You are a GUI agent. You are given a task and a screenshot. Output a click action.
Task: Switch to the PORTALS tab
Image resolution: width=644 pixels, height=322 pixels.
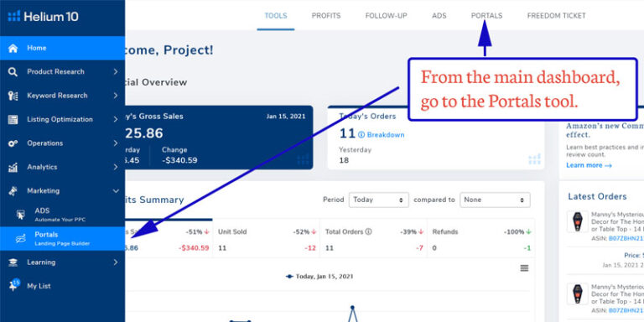coord(486,16)
